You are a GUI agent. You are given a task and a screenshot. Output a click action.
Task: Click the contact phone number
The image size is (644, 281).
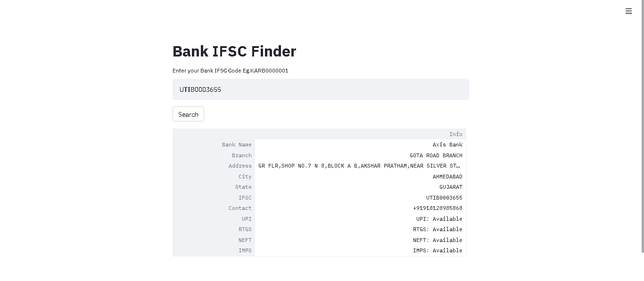(x=438, y=208)
